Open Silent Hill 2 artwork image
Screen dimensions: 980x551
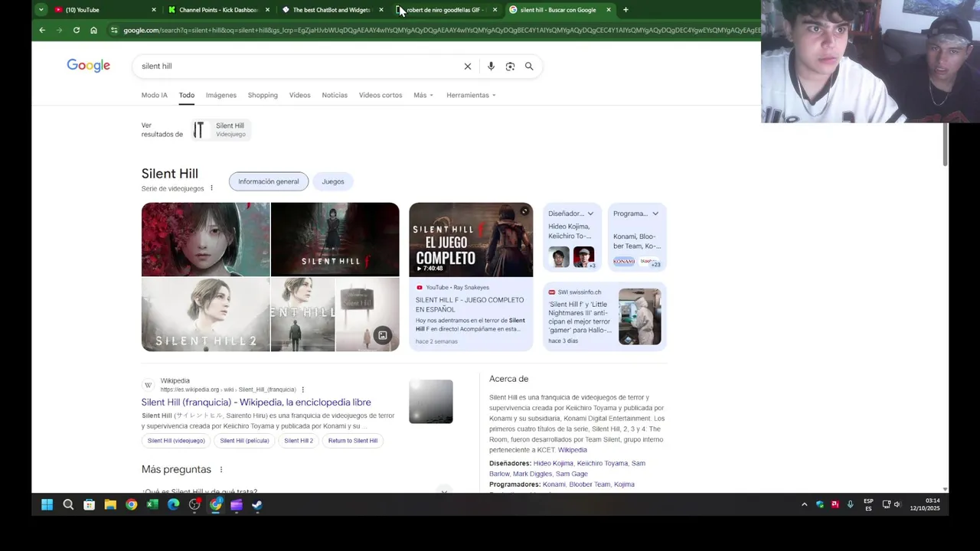point(205,315)
